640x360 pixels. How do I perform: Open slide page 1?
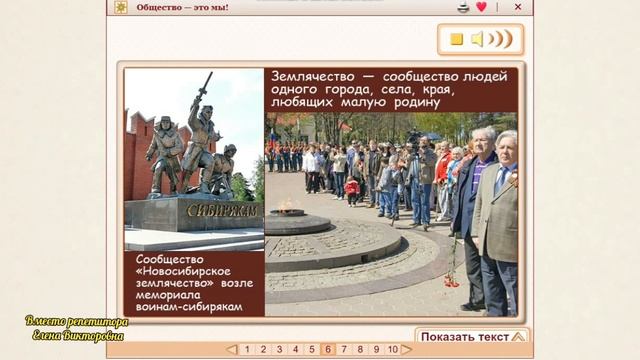(x=247, y=349)
